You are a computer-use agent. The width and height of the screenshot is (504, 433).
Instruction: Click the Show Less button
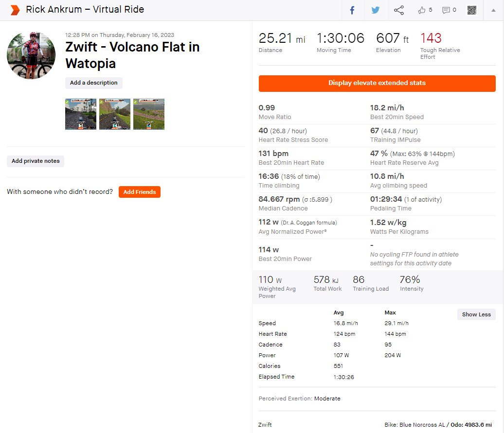point(476,314)
